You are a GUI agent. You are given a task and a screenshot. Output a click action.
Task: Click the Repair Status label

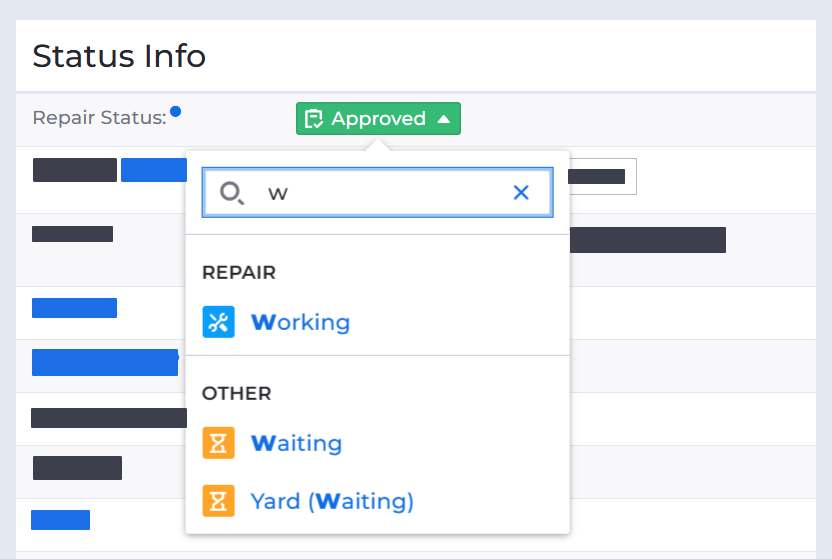pos(99,118)
